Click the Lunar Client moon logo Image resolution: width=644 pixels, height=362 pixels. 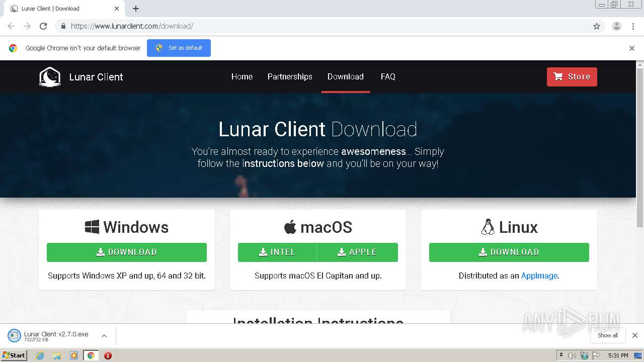pos(50,77)
